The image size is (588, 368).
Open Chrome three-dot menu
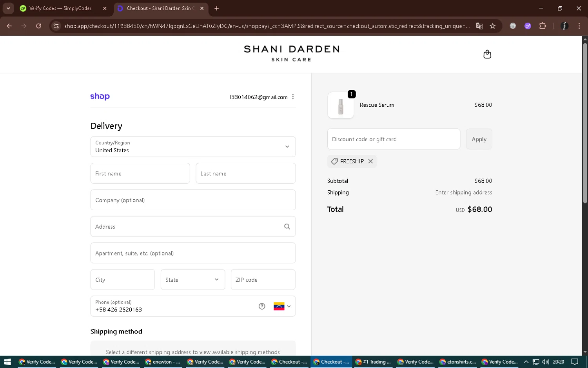tap(579, 26)
